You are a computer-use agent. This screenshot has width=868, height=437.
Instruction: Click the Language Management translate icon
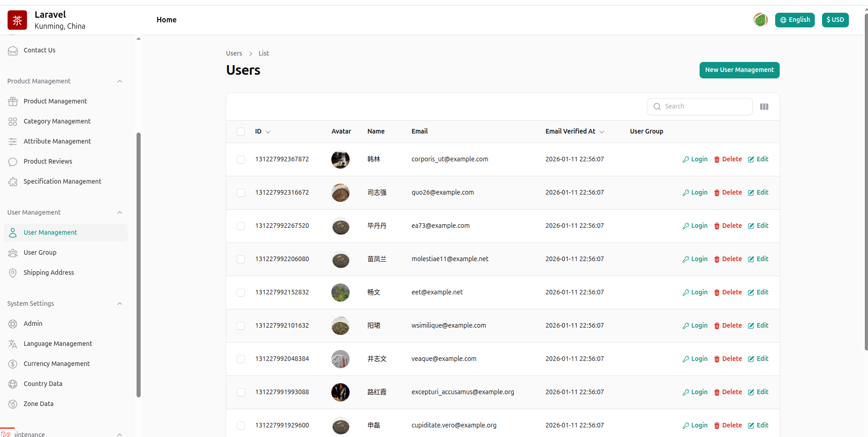13,344
